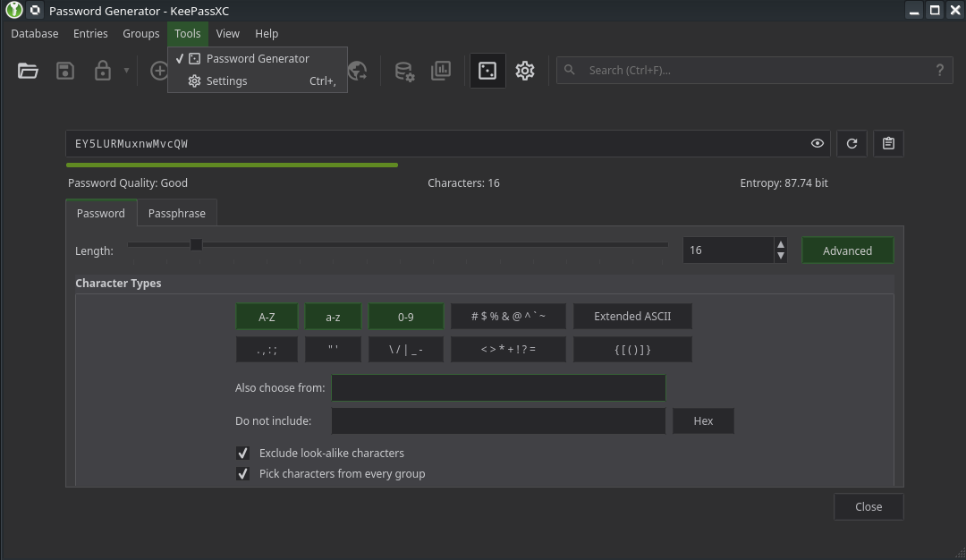Image resolution: width=966 pixels, height=560 pixels.
Task: Open settings via toolbar gear icon
Action: point(525,71)
